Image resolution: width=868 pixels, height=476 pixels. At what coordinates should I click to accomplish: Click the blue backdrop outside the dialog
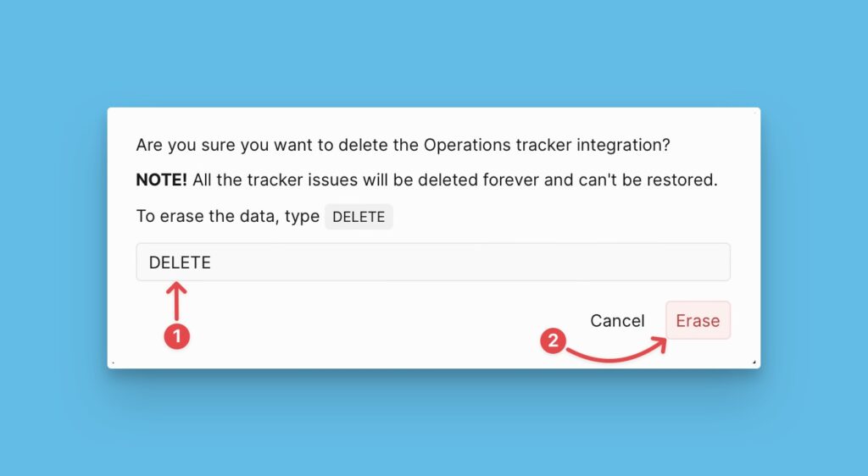coord(424,51)
